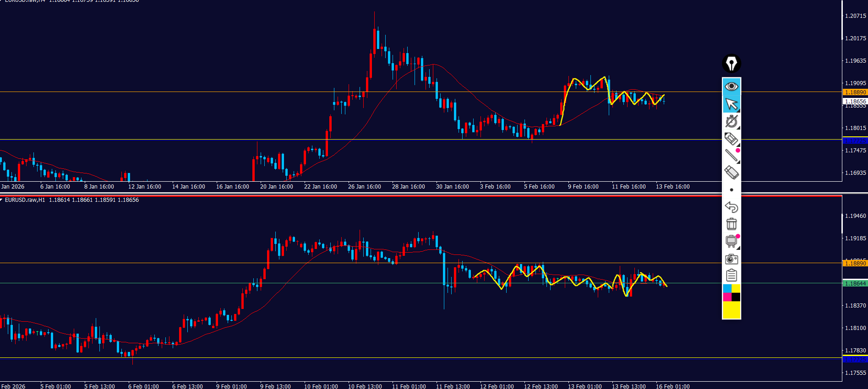Select the highlighter tool

731,139
